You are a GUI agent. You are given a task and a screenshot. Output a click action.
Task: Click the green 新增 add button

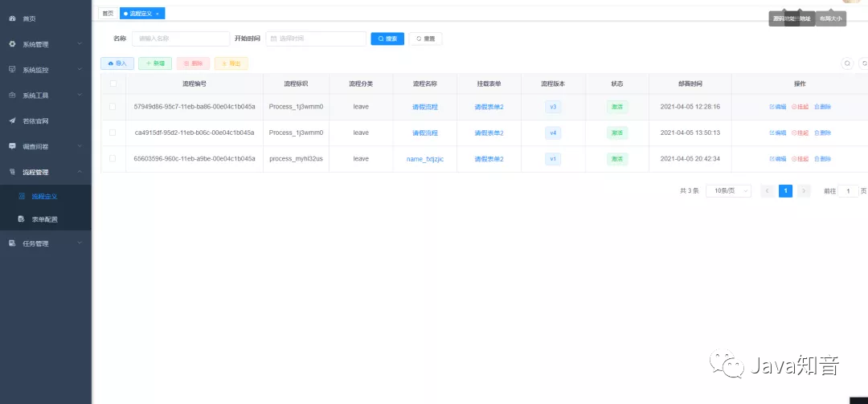155,63
